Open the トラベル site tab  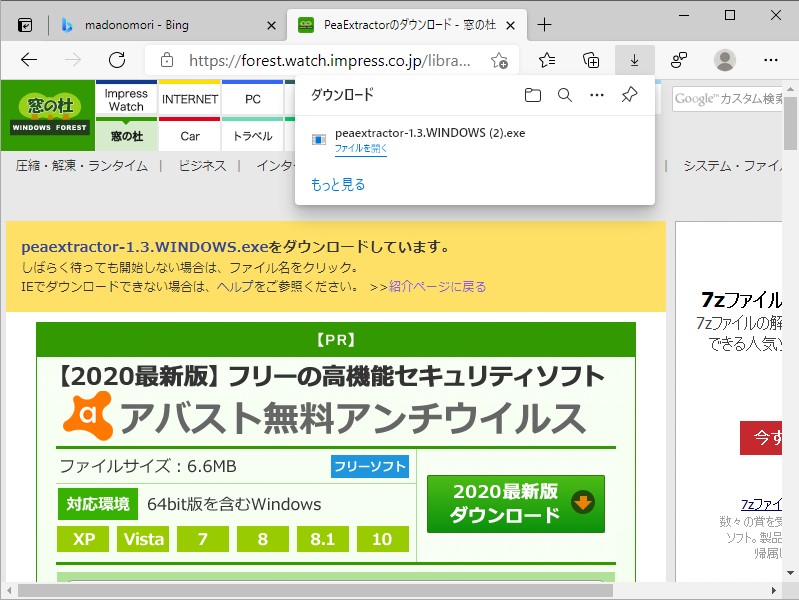pos(253,136)
